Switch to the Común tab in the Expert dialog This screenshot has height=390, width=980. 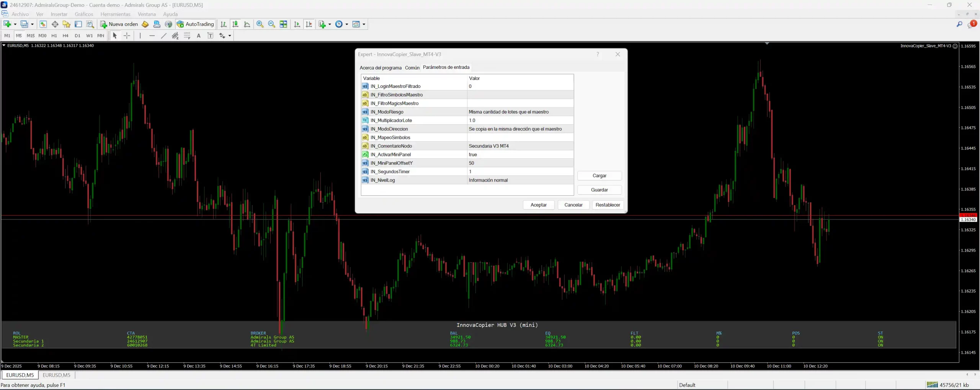[x=412, y=67]
